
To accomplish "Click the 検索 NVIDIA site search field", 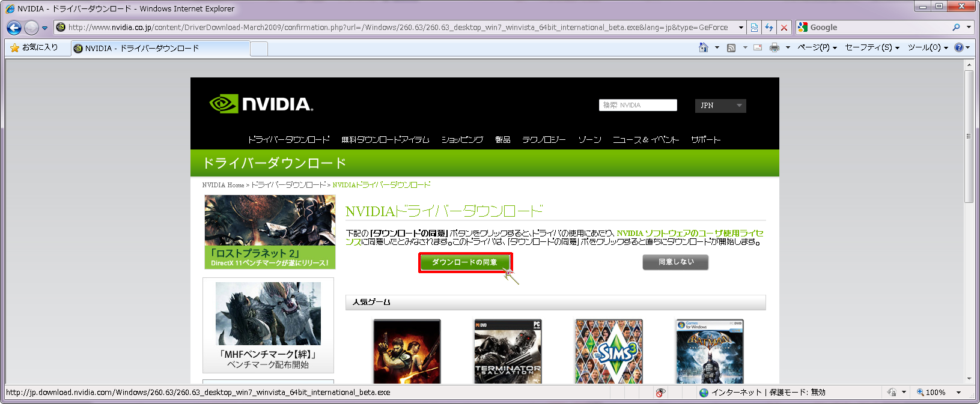I will [638, 105].
